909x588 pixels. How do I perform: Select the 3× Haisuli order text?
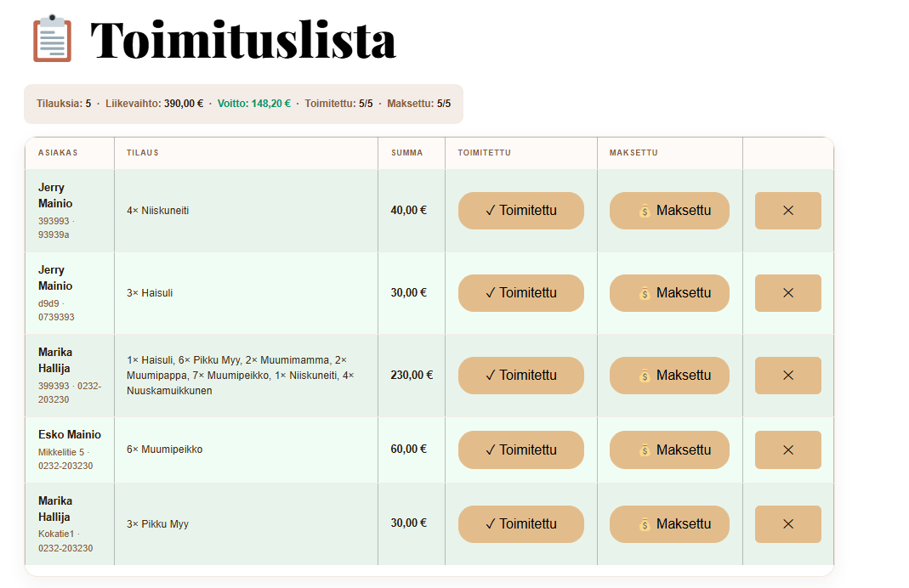(150, 293)
